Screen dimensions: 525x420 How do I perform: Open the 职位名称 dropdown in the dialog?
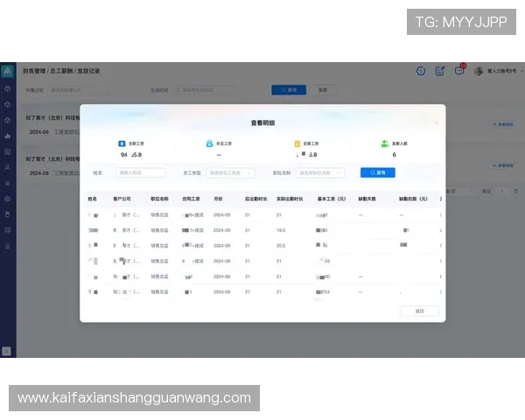pyautogui.click(x=319, y=173)
